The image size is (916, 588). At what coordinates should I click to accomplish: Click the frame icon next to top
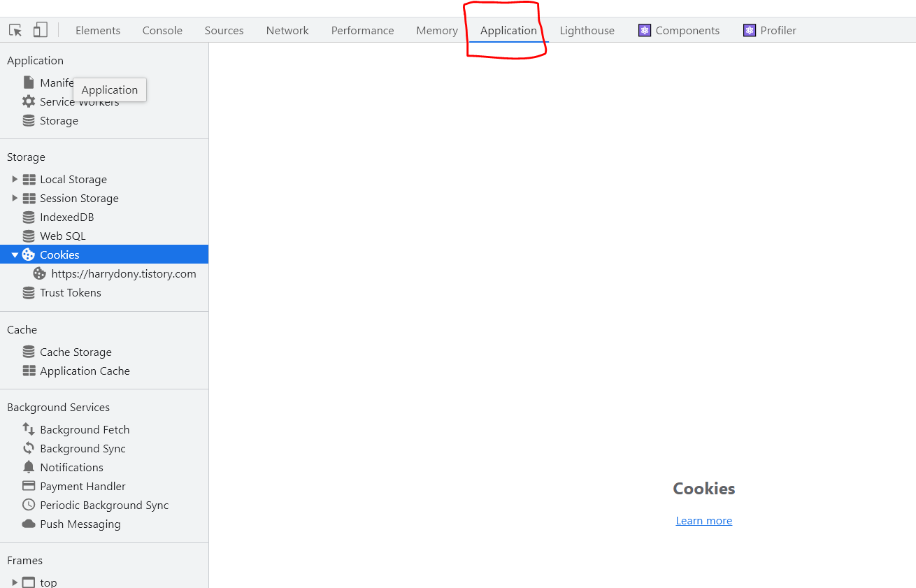pyautogui.click(x=29, y=582)
